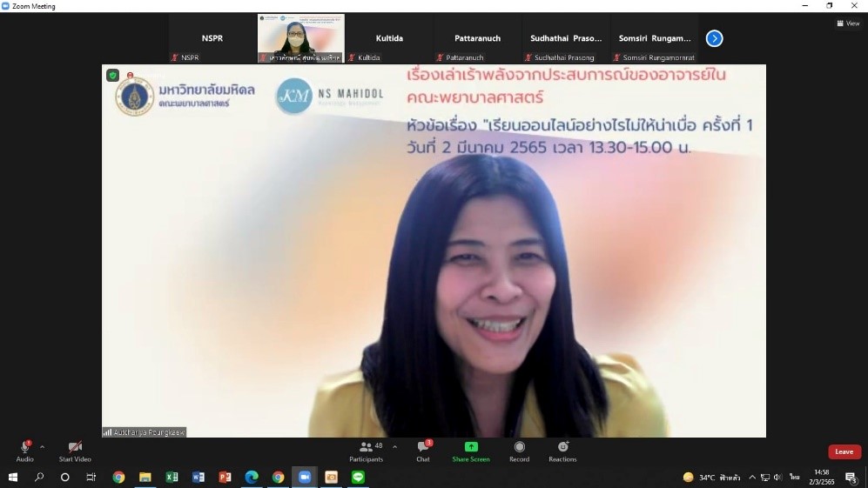Expand the Participants options arrow
The height and width of the screenshot is (488, 868).
pyautogui.click(x=394, y=447)
